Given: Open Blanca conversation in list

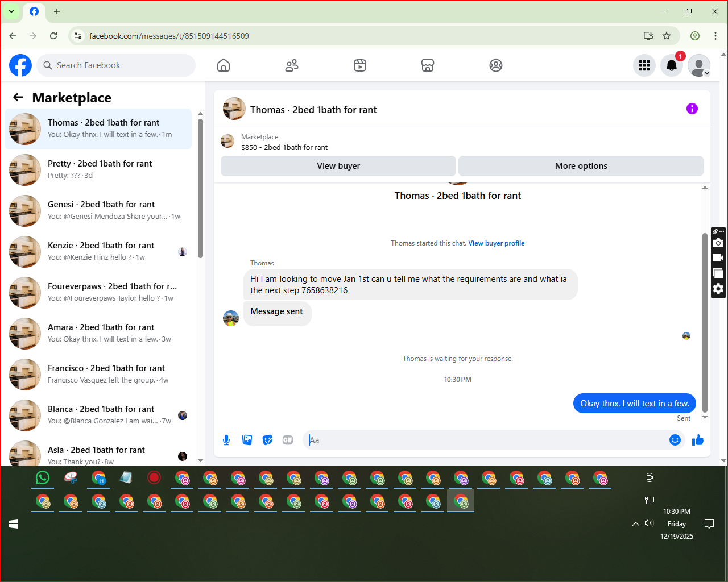Looking at the screenshot, I should pyautogui.click(x=98, y=415).
